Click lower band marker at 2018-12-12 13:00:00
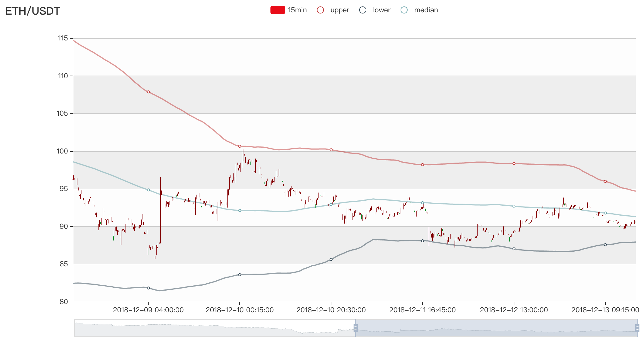 pos(514,249)
